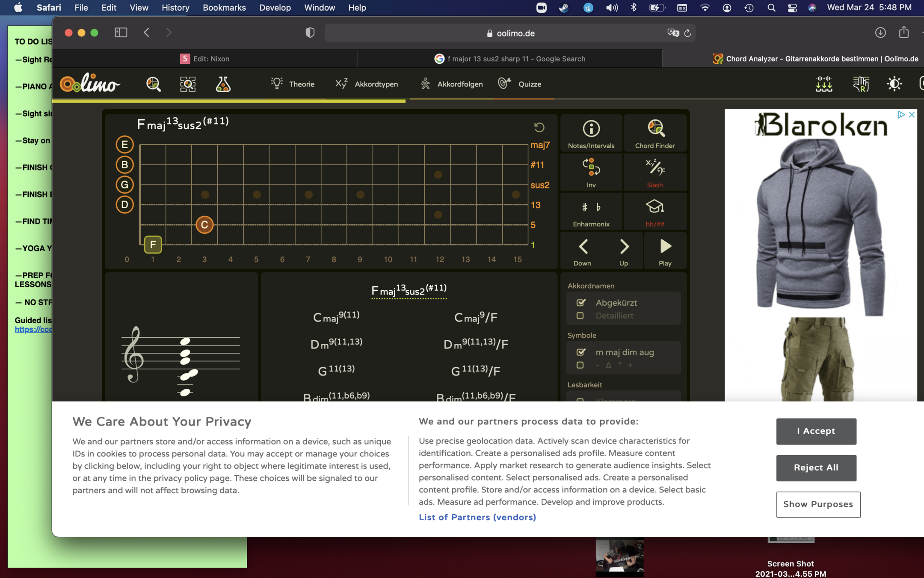The image size is (924, 578).
Task: Uncheck the Abgekürzt checkbox
Action: coord(580,303)
